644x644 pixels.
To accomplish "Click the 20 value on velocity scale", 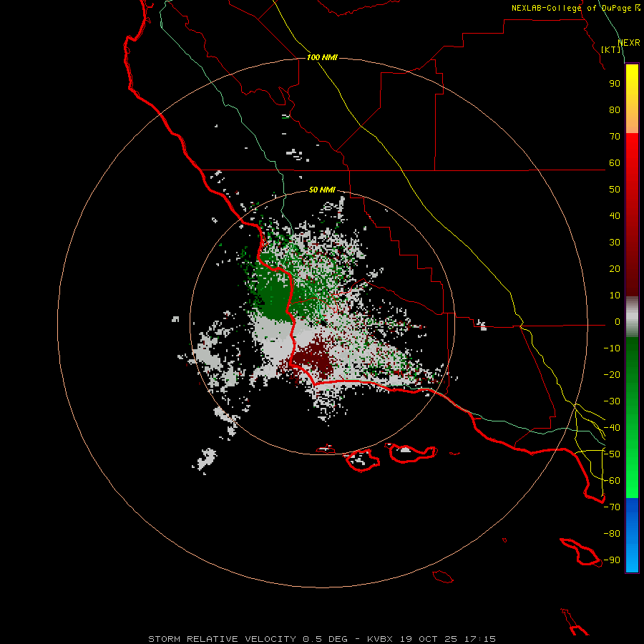I will pyautogui.click(x=615, y=269).
